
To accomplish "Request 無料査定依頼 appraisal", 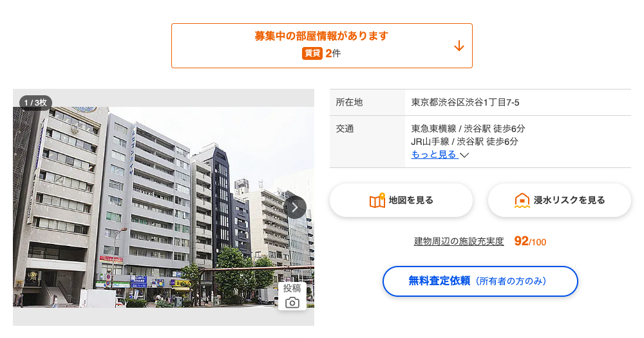I will coord(480,281).
